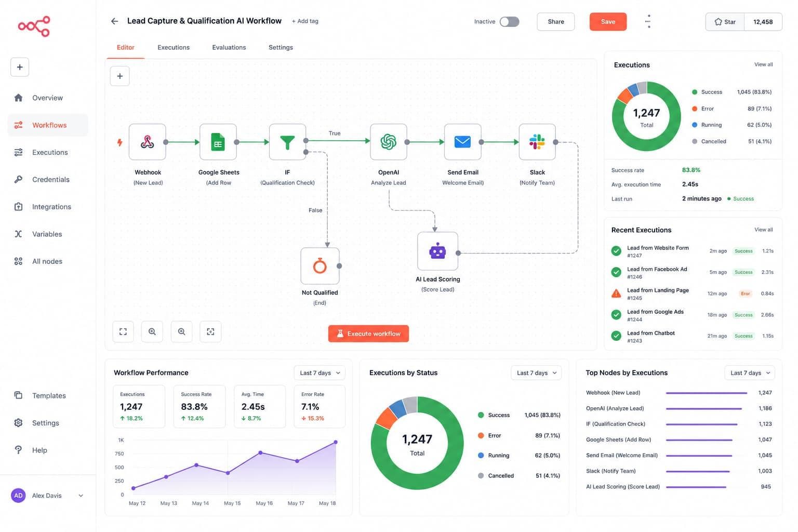The width and height of the screenshot is (798, 532).
Task: Open Executions by Status Last 7 days dropdown
Action: click(537, 373)
